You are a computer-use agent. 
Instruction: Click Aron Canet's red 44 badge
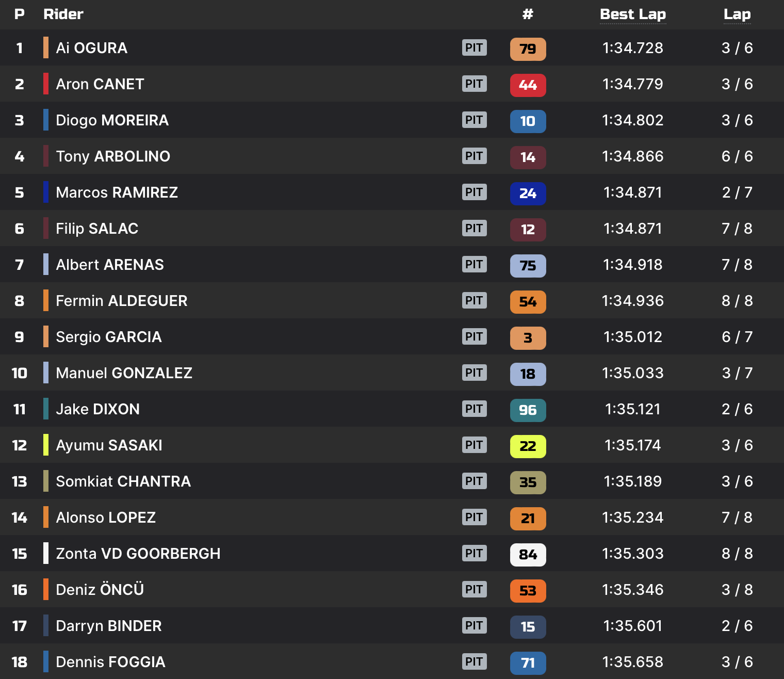pos(528,85)
